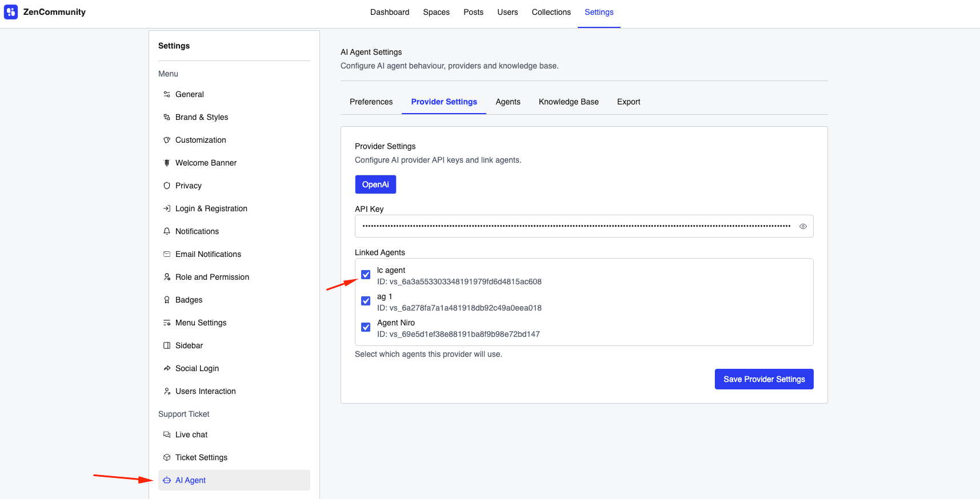980x499 pixels.
Task: Open Collections in top navigation
Action: [551, 12]
